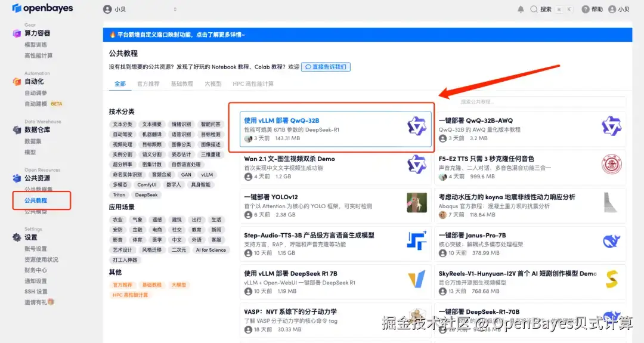This screenshot has width=644, height=343.
Task: Click the author avatar on the 一键部署 YOLOv12 card
Action: [248, 215]
